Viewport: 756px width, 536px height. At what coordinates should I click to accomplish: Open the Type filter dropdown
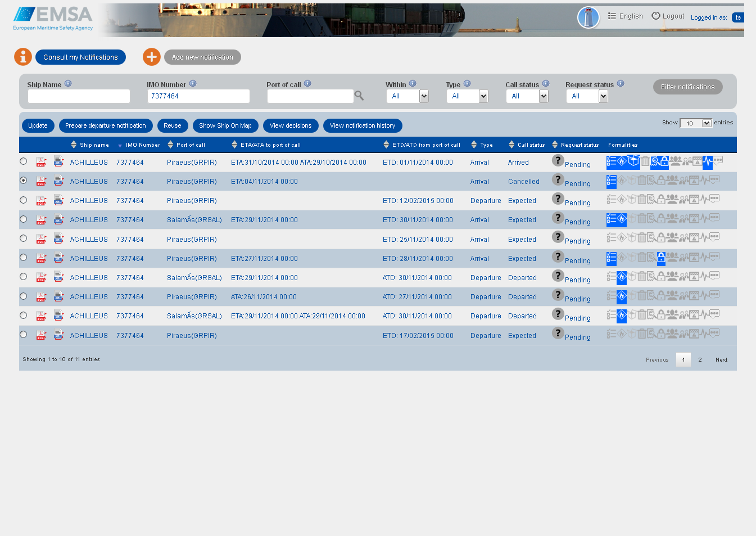pos(468,96)
